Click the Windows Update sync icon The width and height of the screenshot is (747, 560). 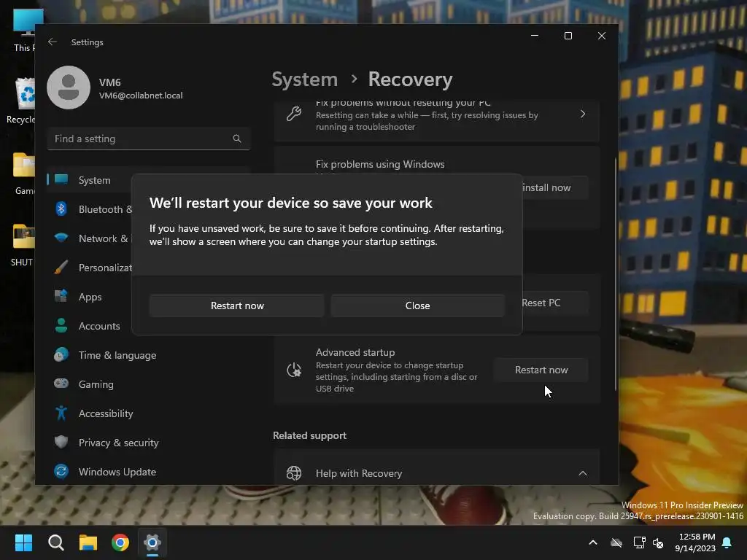[x=61, y=472]
